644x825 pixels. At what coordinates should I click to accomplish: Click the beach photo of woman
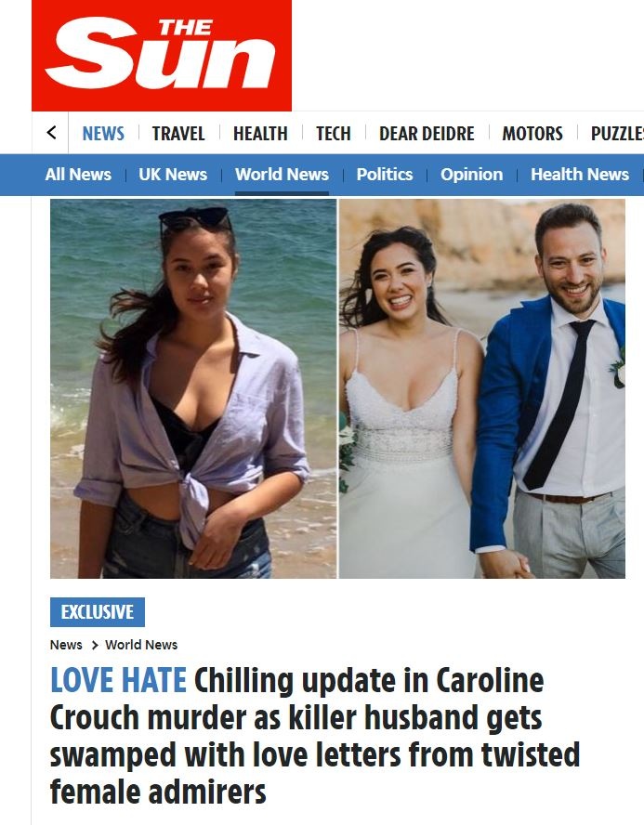pyautogui.click(x=193, y=388)
